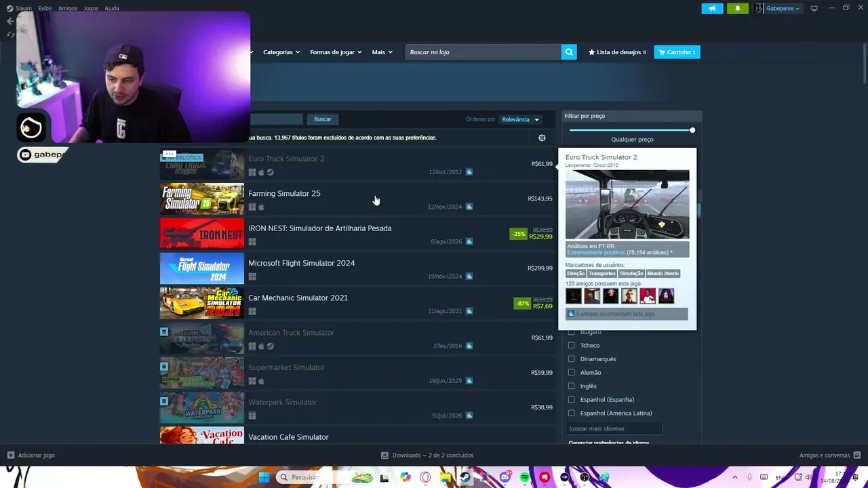Click the Buscar na loja search field

[x=484, y=52]
